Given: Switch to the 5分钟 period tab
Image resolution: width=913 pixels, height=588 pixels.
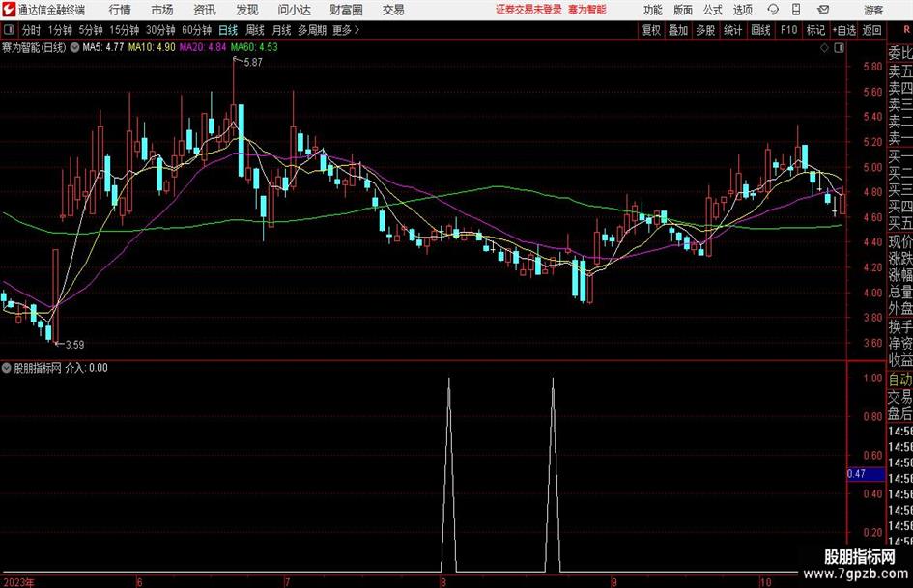Looking at the screenshot, I should (x=90, y=30).
